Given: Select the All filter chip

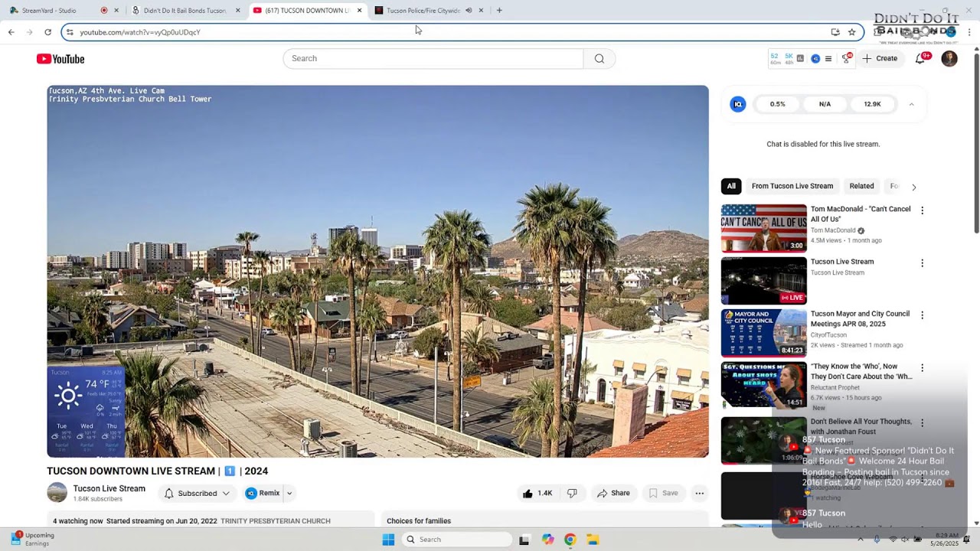Looking at the screenshot, I should click(x=731, y=186).
